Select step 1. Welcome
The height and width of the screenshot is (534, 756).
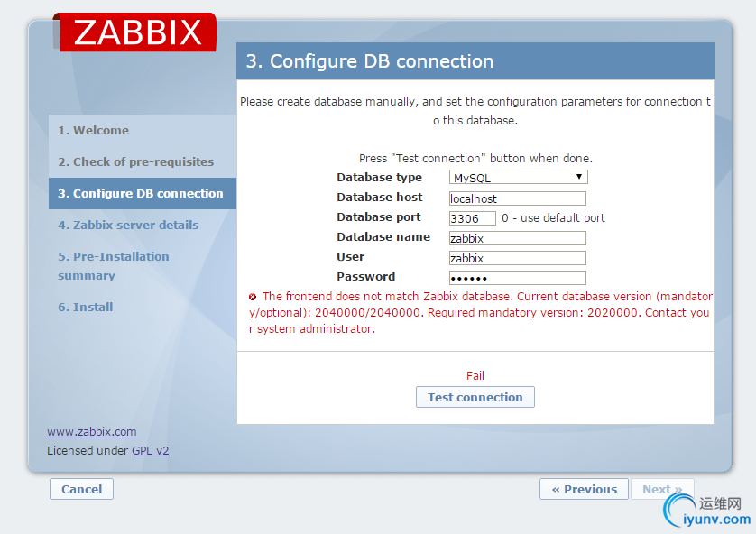point(94,130)
